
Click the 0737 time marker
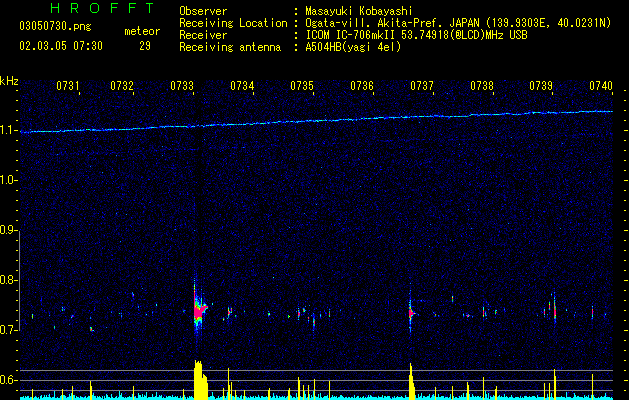tap(422, 85)
